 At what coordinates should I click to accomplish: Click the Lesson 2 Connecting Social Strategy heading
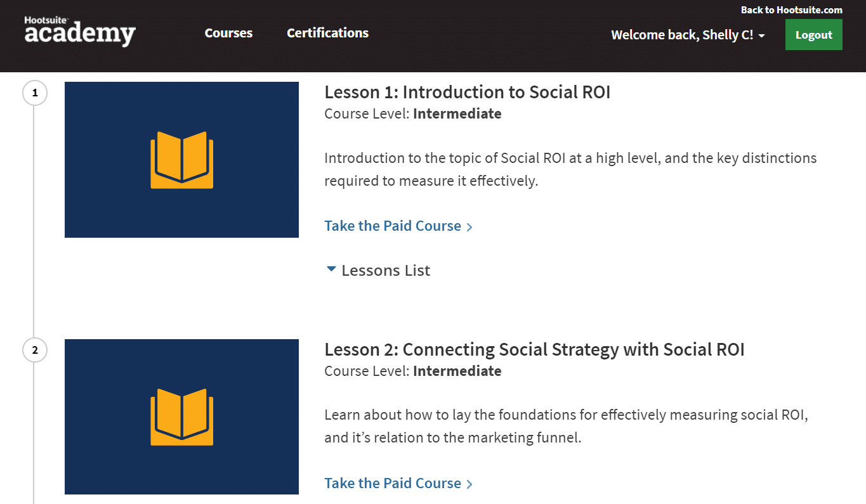(x=534, y=349)
